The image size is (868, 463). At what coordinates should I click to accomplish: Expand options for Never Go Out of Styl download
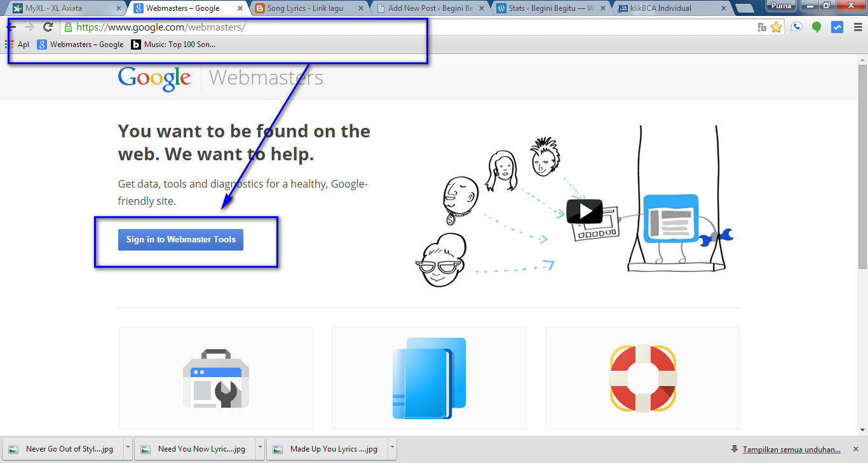tap(128, 448)
